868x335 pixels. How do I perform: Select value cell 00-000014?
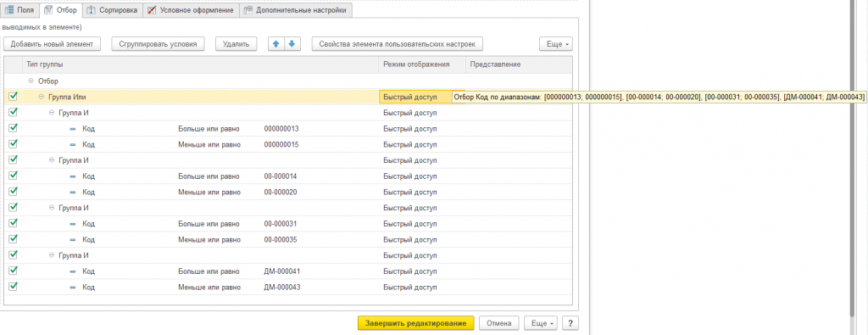281,176
